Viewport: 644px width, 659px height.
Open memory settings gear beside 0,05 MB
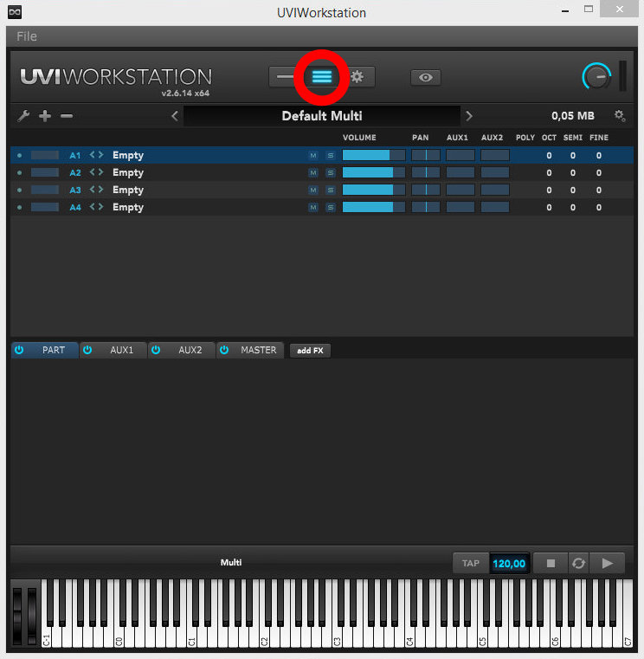point(620,115)
